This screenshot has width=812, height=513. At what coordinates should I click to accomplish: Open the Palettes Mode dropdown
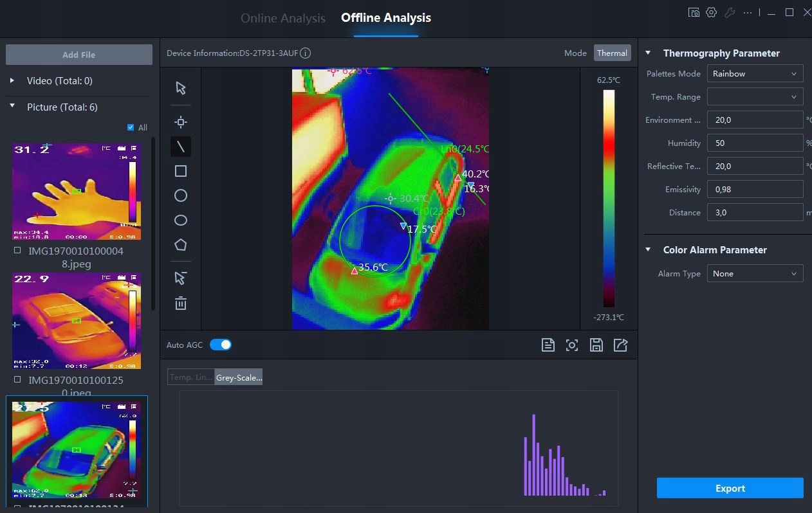755,74
